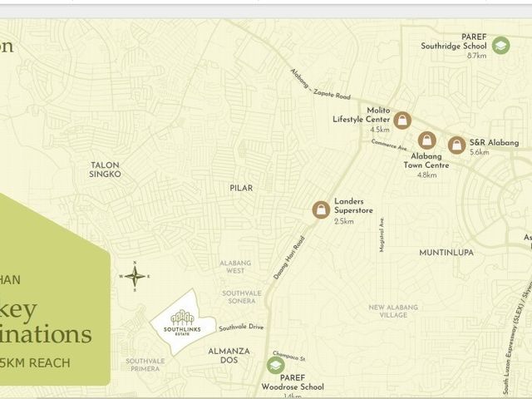
Task: Click the '8.7km' distance label
Action: point(476,56)
